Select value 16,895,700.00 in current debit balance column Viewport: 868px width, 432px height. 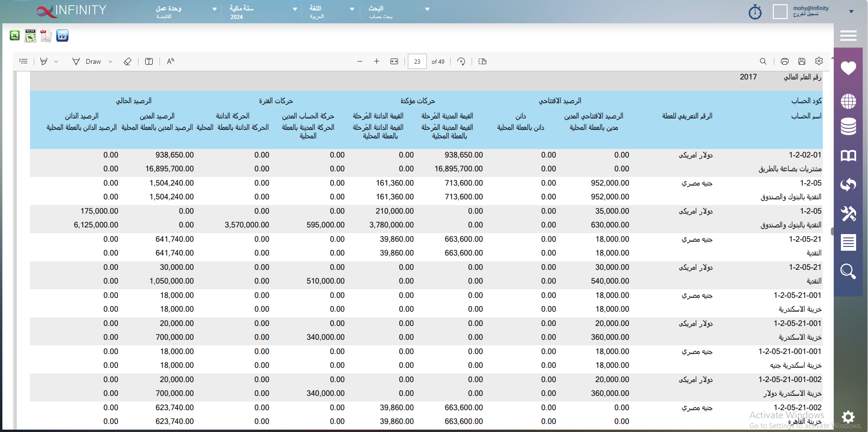coord(169,168)
